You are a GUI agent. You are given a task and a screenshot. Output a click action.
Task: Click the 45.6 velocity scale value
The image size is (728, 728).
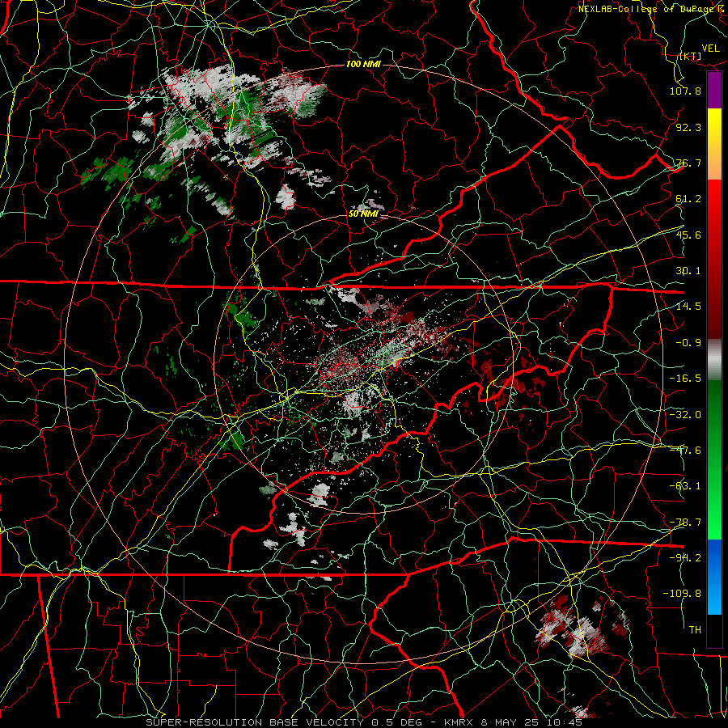(688, 235)
